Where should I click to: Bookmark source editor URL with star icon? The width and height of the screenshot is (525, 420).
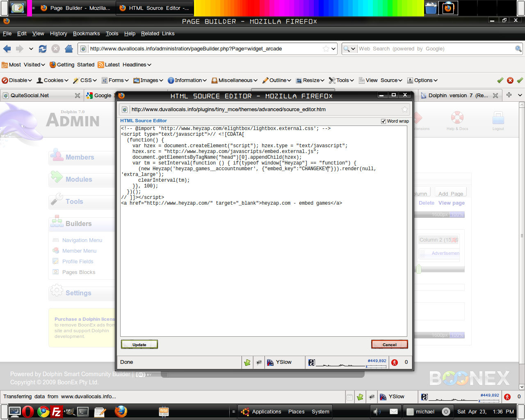405,110
